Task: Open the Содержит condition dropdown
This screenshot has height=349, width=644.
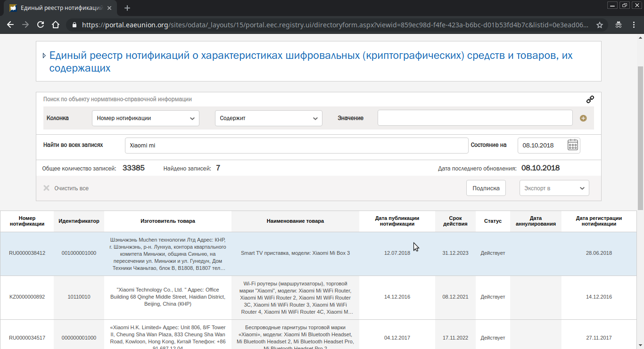Action: [x=268, y=118]
